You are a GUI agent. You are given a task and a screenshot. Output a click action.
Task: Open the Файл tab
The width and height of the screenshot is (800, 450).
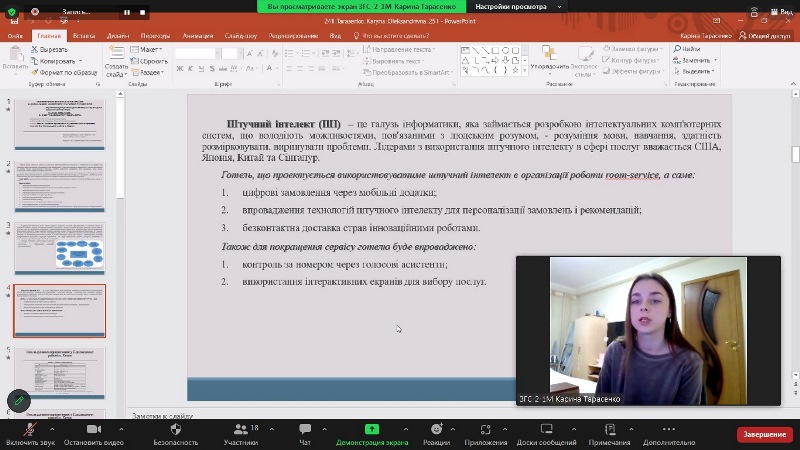pos(15,36)
